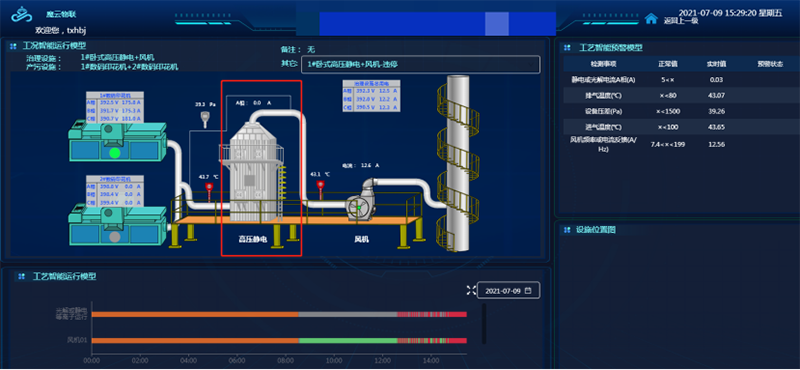
Task: Click the grid icon beside 工艺智能预警模型 title
Action: pos(567,48)
